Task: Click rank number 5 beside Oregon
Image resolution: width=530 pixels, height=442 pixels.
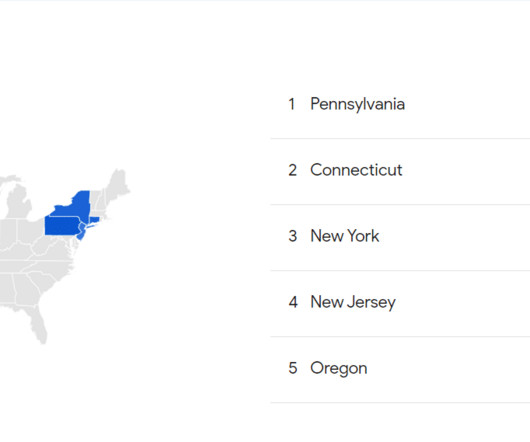Action: click(x=293, y=368)
